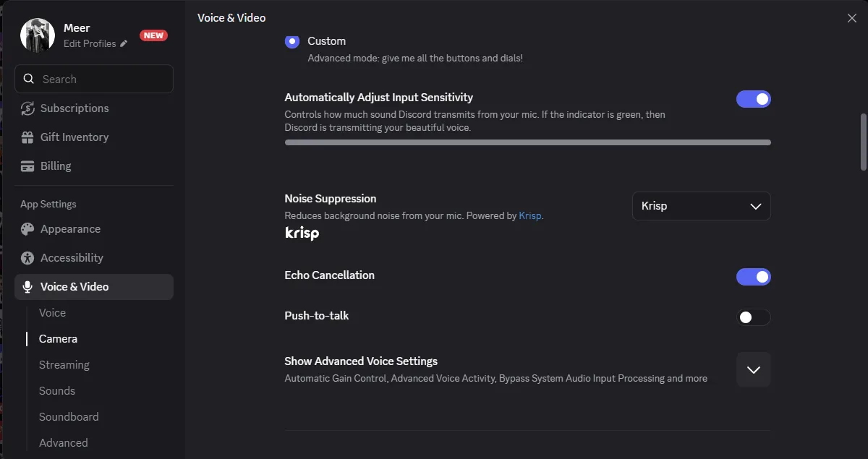Follow the Krisp hyperlink in description
This screenshot has height=459, width=868.
529,215
